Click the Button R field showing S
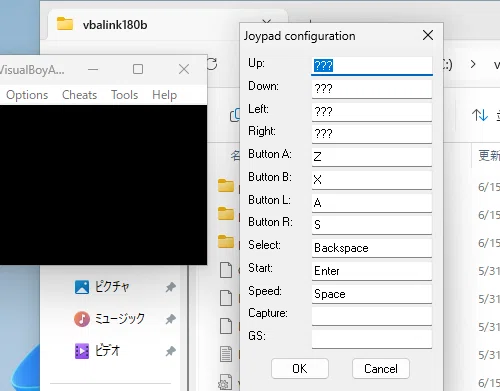The height and width of the screenshot is (391, 500). pyautogui.click(x=372, y=225)
